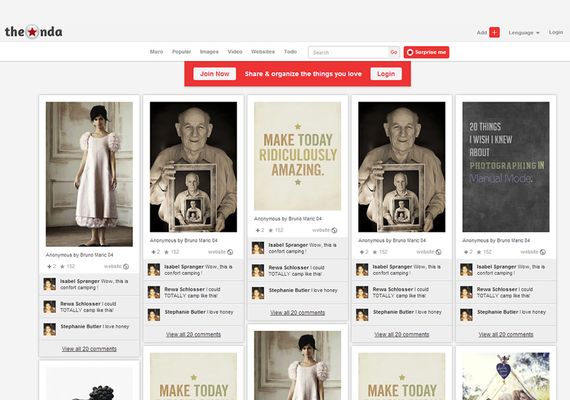
Task: Open the Language dropdown
Action: [x=523, y=33]
